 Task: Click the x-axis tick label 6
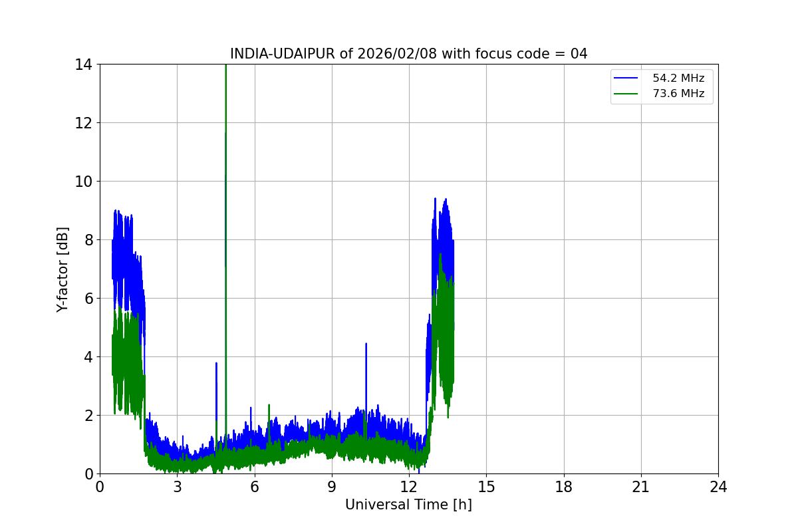point(254,487)
